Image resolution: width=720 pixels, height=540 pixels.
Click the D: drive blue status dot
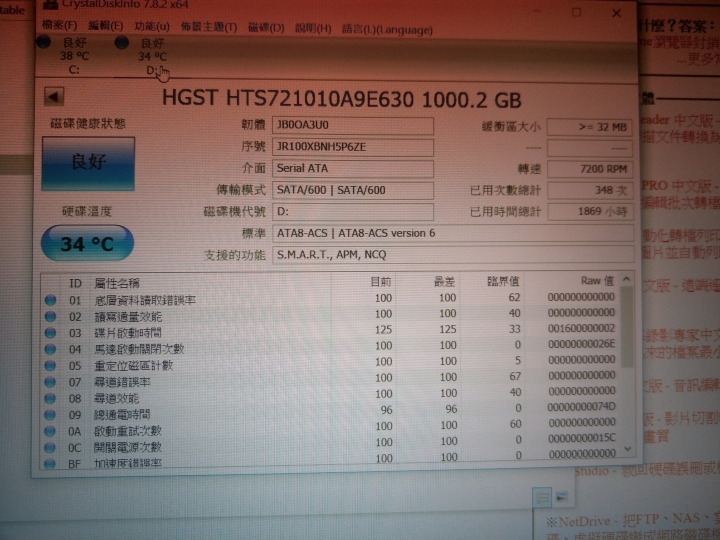coord(122,43)
